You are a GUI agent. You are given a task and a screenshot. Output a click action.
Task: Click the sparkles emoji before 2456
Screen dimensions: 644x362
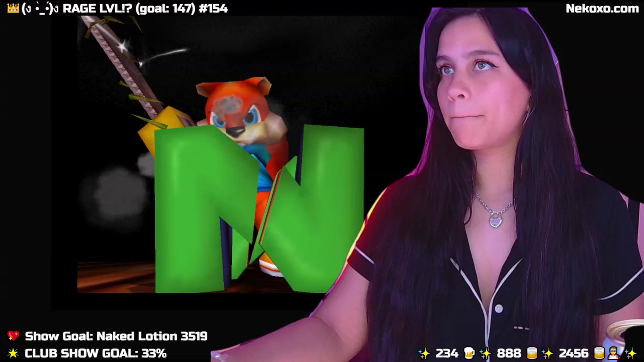coord(547,353)
